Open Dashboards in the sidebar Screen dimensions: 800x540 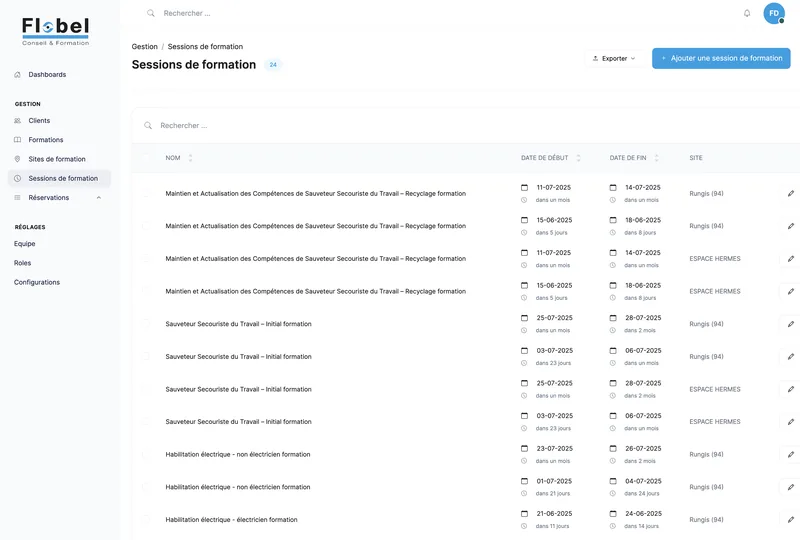(x=47, y=75)
